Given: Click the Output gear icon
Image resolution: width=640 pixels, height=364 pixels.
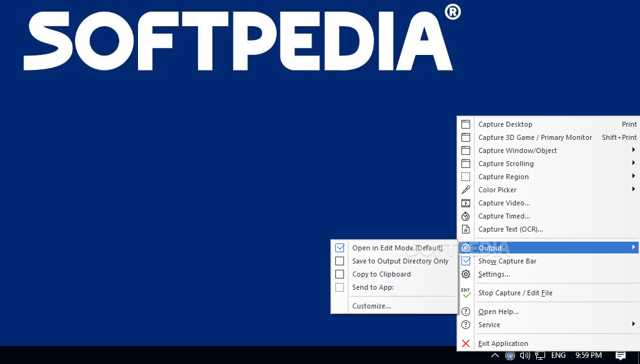Looking at the screenshot, I should [x=465, y=248].
